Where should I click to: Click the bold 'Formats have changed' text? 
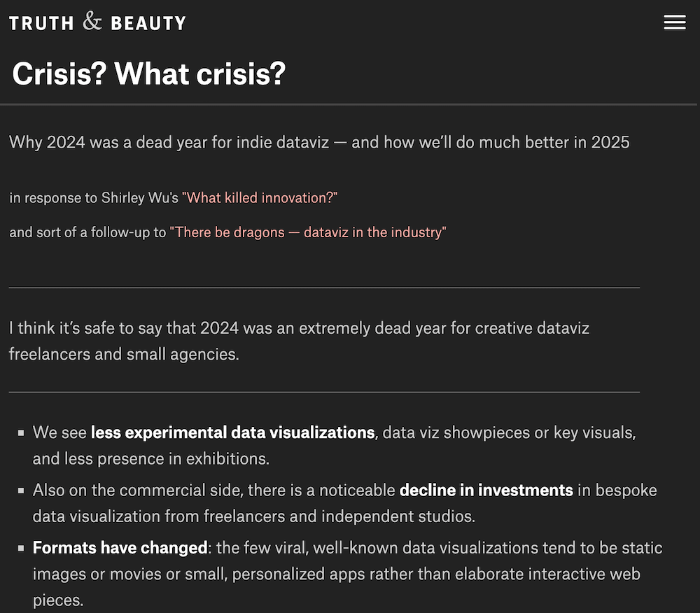(120, 547)
